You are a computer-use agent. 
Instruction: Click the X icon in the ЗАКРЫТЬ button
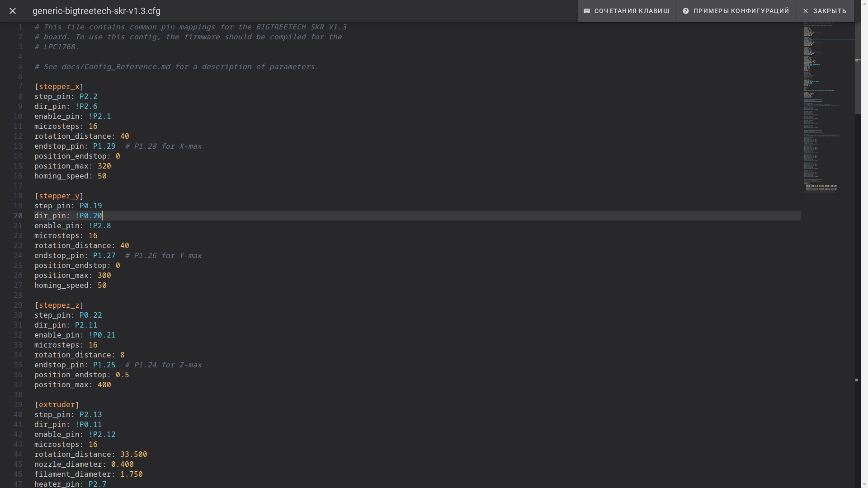(x=806, y=11)
